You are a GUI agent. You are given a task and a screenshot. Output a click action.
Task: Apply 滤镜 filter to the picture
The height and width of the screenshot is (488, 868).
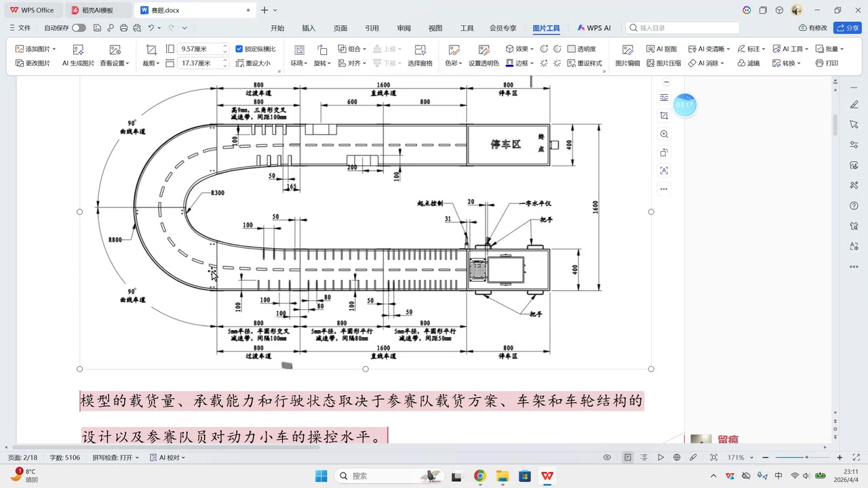[748, 63]
